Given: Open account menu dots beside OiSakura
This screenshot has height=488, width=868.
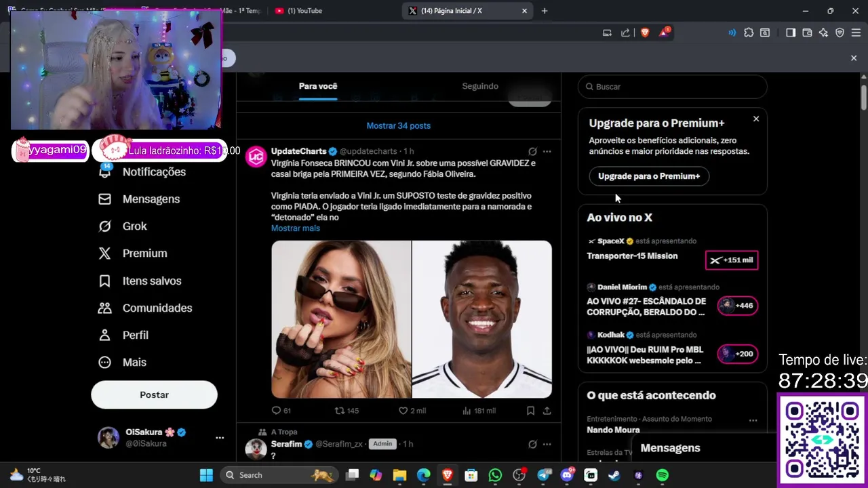Looking at the screenshot, I should click(x=220, y=438).
